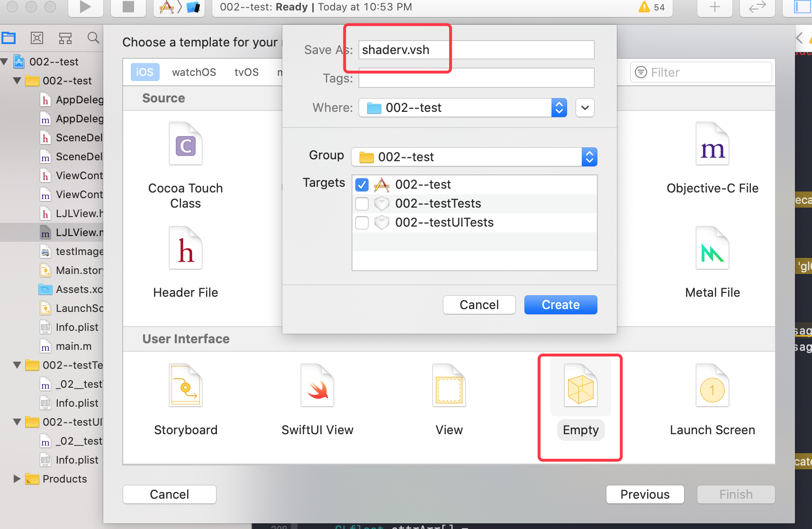Select Assets.xcassets in the navigator

52,289
